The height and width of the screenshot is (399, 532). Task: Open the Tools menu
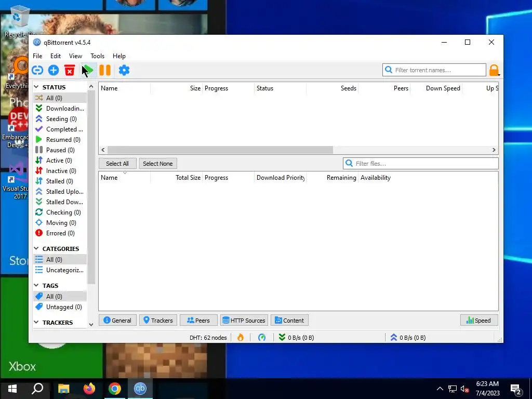click(97, 56)
